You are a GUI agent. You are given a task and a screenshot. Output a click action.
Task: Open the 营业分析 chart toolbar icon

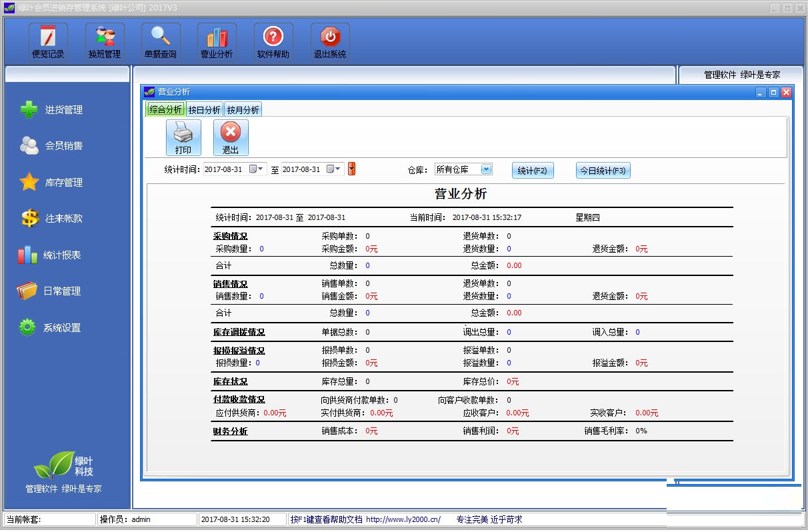click(x=217, y=43)
